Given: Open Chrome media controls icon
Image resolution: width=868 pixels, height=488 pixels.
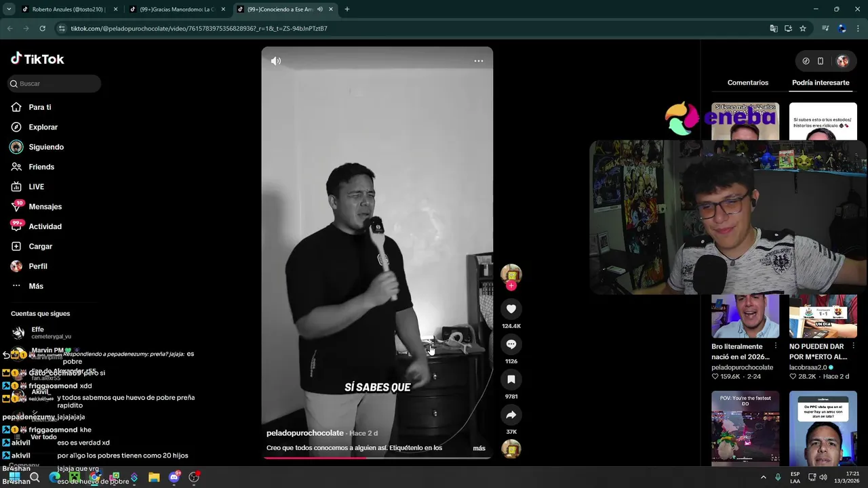Looking at the screenshot, I should (825, 28).
